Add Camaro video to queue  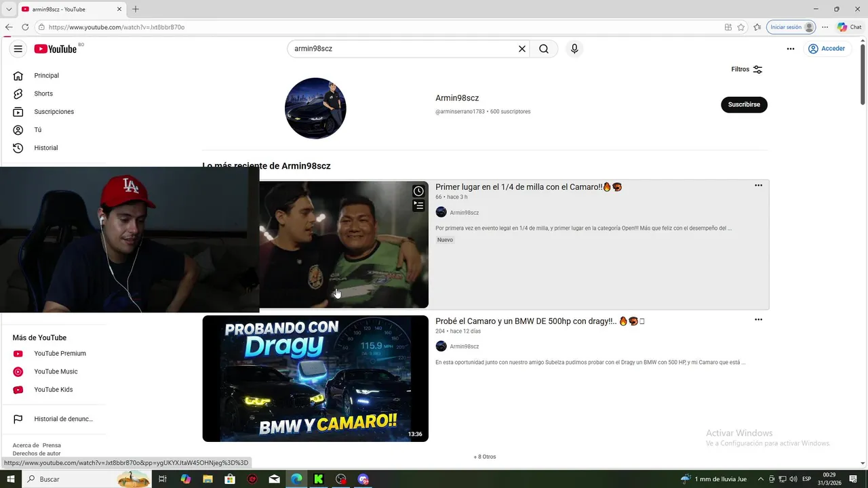pyautogui.click(x=418, y=205)
